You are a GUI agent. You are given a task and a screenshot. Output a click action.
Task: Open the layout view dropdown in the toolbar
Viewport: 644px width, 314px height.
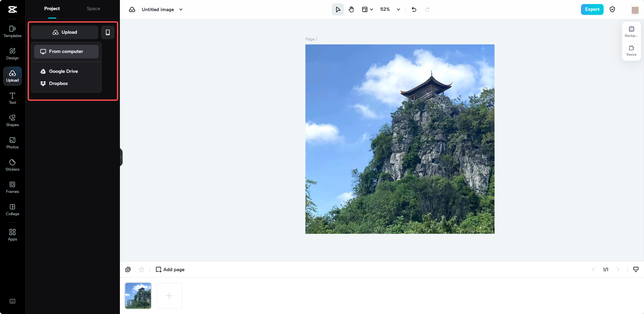click(x=367, y=9)
